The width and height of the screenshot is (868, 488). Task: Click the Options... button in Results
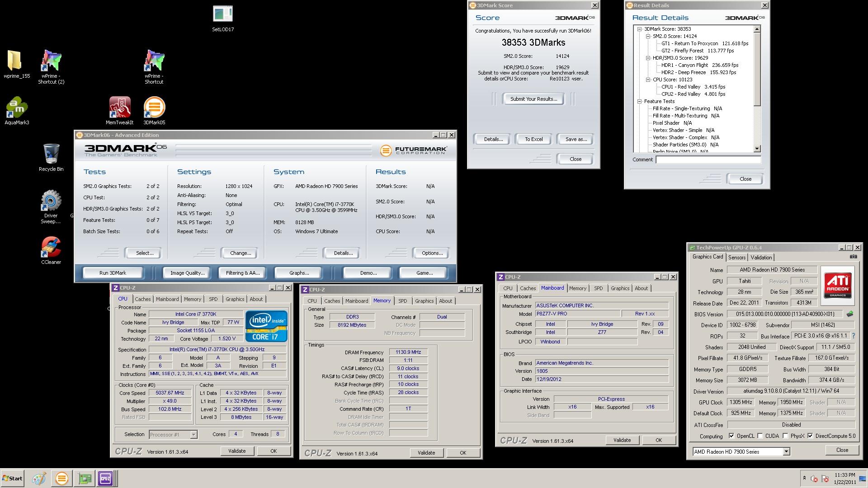tap(432, 253)
